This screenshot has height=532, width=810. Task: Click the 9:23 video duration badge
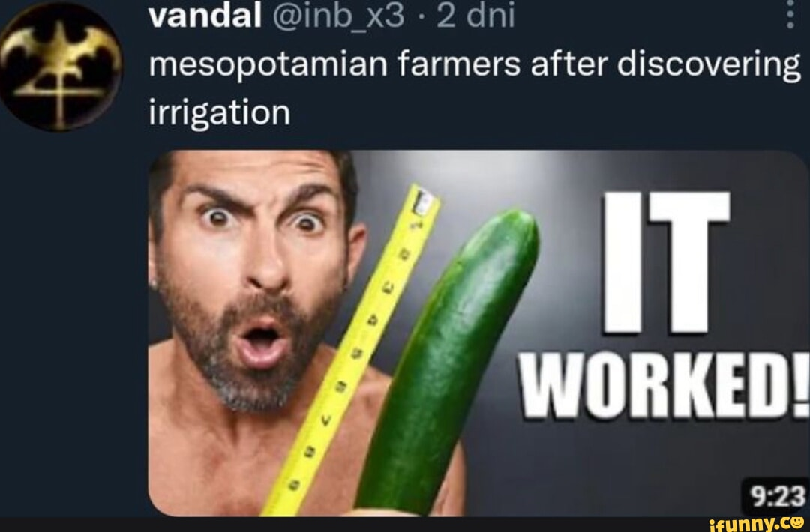[x=778, y=498]
